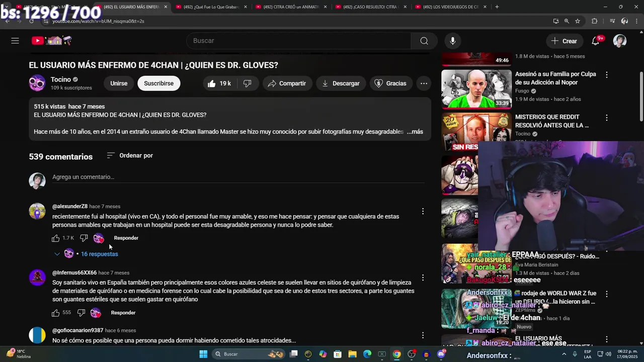Open OBS Studio from the taskbar
The height and width of the screenshot is (362, 644).
pos(412,354)
